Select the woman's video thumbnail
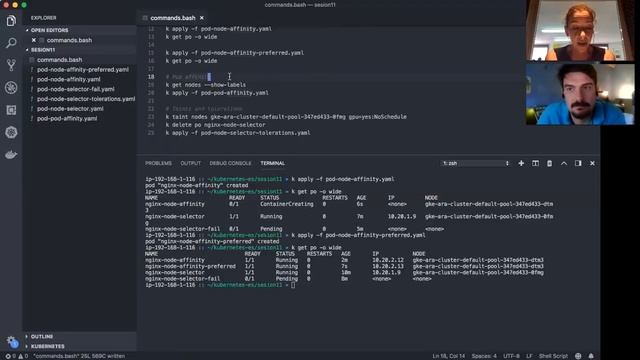640x360 pixels. tap(580, 31)
